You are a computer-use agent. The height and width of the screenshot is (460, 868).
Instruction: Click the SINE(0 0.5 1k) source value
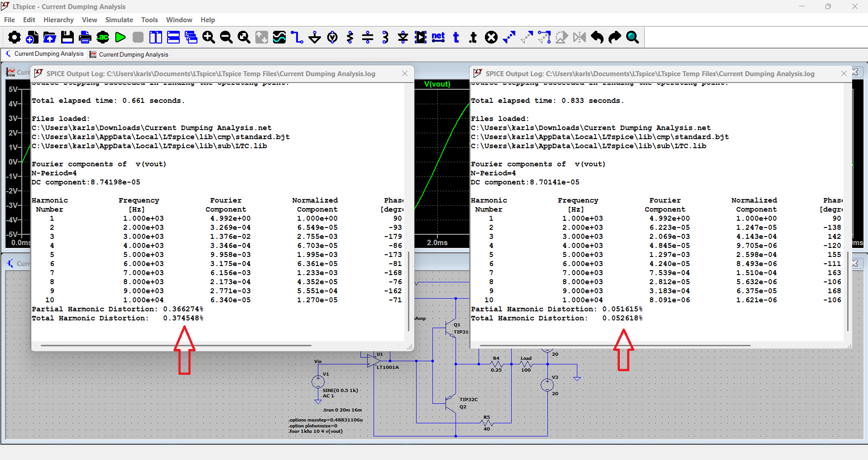point(340,390)
